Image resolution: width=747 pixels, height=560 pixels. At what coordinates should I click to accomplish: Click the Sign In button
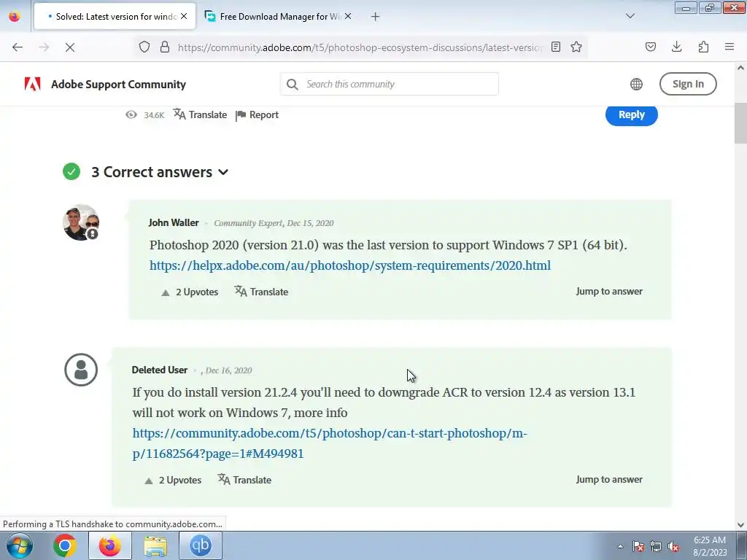pos(688,84)
